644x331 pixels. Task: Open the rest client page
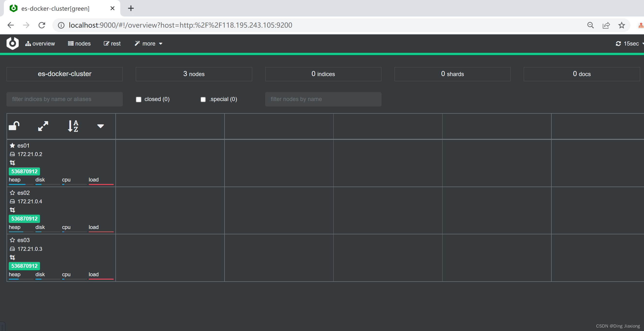point(112,43)
